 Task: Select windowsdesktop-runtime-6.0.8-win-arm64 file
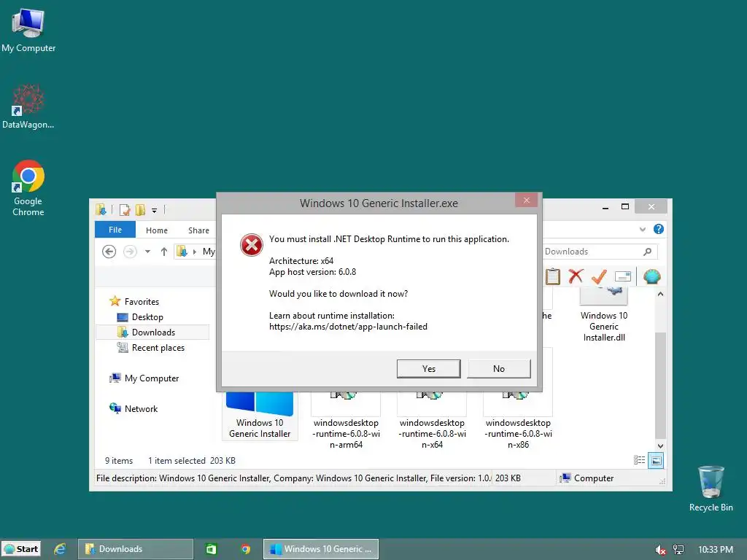click(x=346, y=421)
